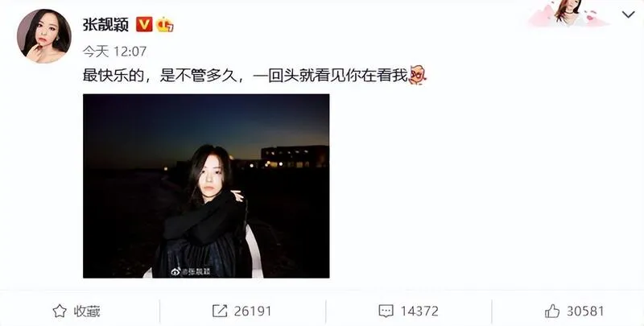The image size is (644, 326).
Task: Open the post timestamp 今天 12:07
Action: coord(114,52)
